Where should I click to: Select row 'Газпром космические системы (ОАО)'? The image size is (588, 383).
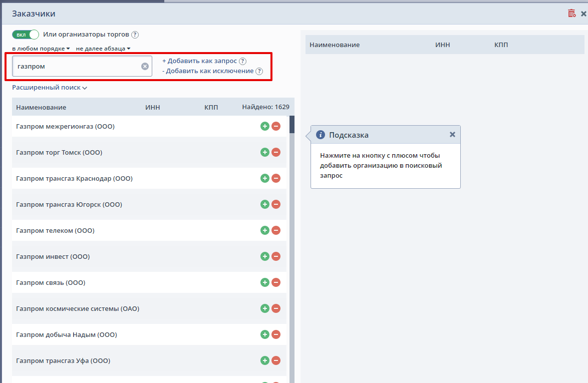(149, 308)
